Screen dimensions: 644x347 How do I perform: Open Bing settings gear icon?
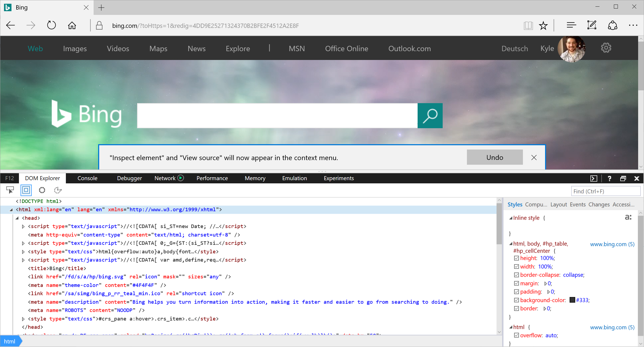[606, 48]
